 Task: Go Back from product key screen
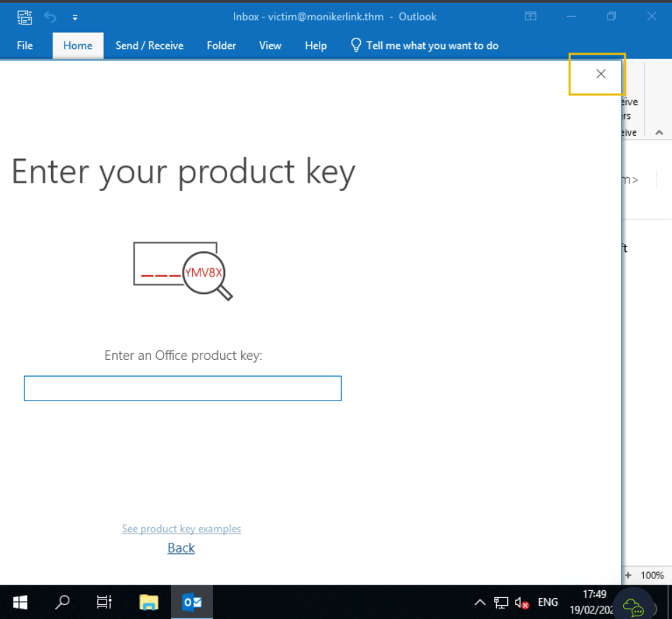[x=181, y=548]
